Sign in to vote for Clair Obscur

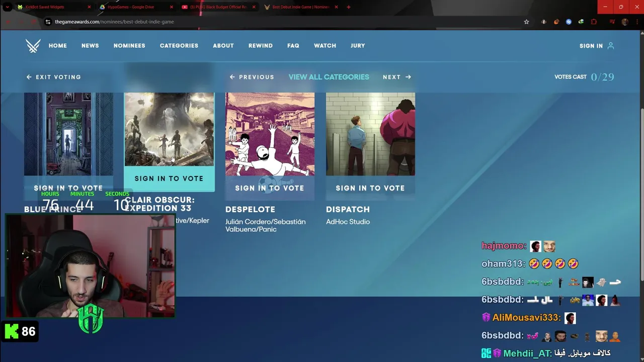(x=169, y=178)
